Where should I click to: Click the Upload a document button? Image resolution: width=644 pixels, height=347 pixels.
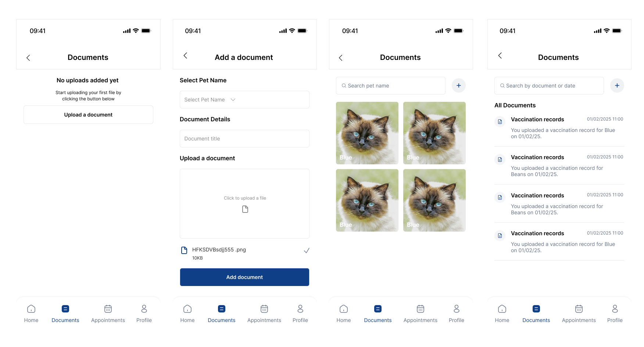pos(88,115)
